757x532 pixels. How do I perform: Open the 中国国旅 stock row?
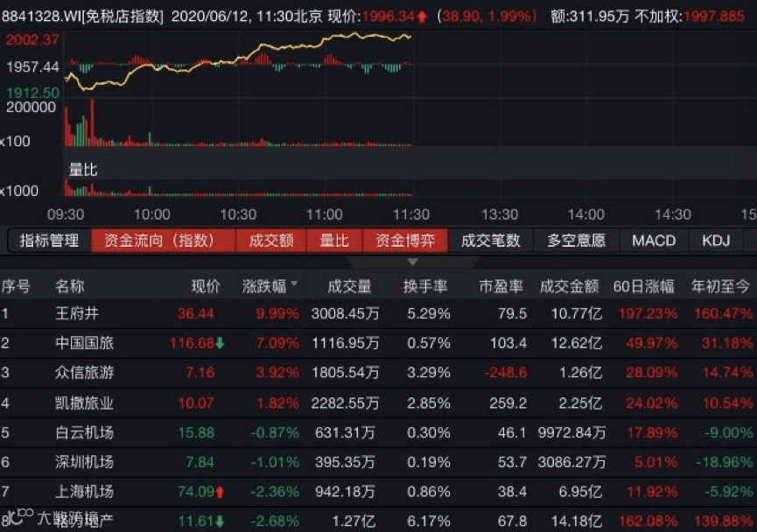(378, 343)
